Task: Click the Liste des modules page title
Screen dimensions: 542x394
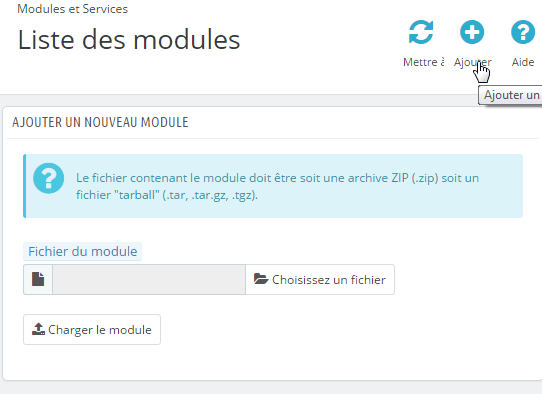Action: (129, 40)
